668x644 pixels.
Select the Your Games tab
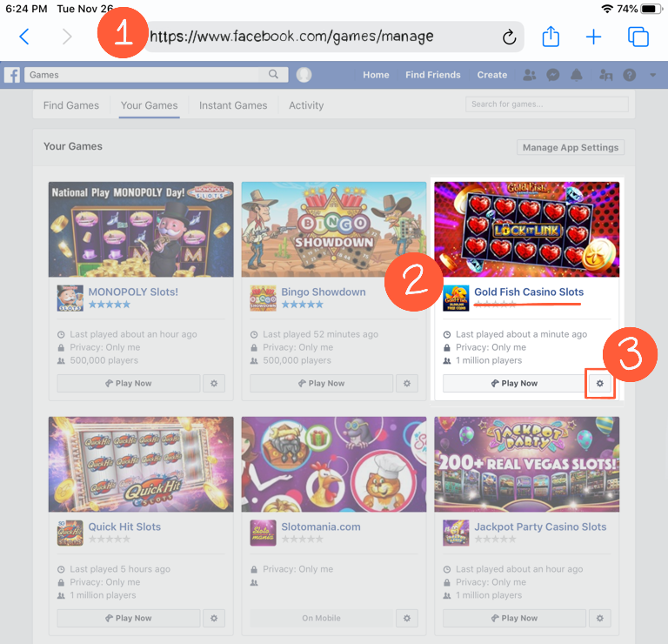[149, 105]
